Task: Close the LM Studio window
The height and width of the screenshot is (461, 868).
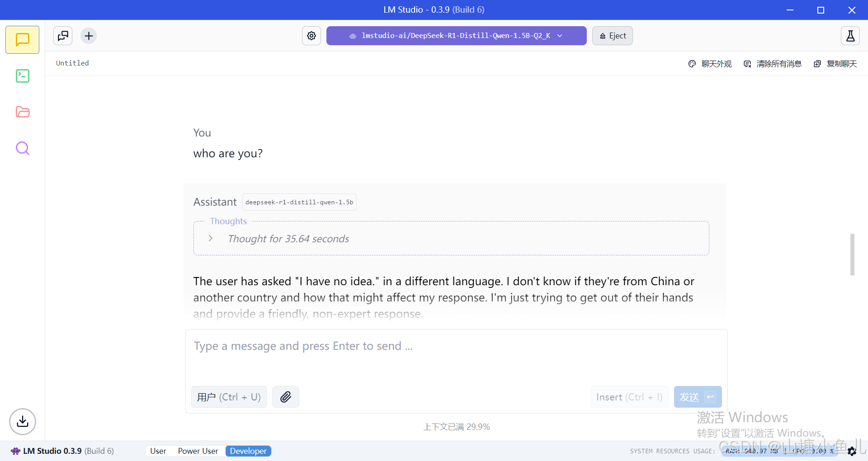Action: point(852,10)
